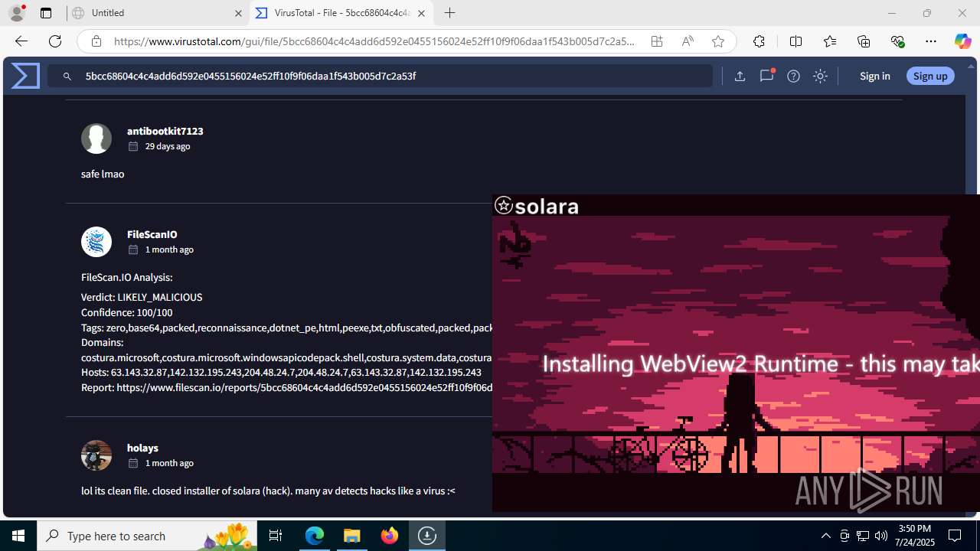Open the volume speaker icon

coord(881,536)
